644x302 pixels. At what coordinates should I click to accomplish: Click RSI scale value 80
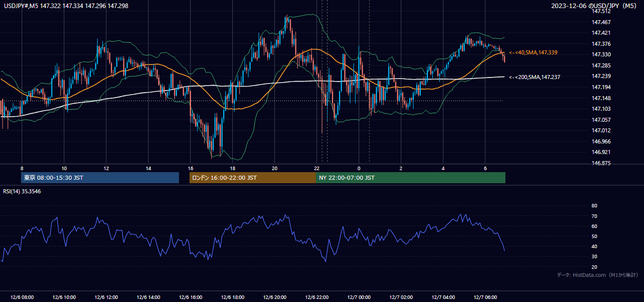pyautogui.click(x=594, y=206)
